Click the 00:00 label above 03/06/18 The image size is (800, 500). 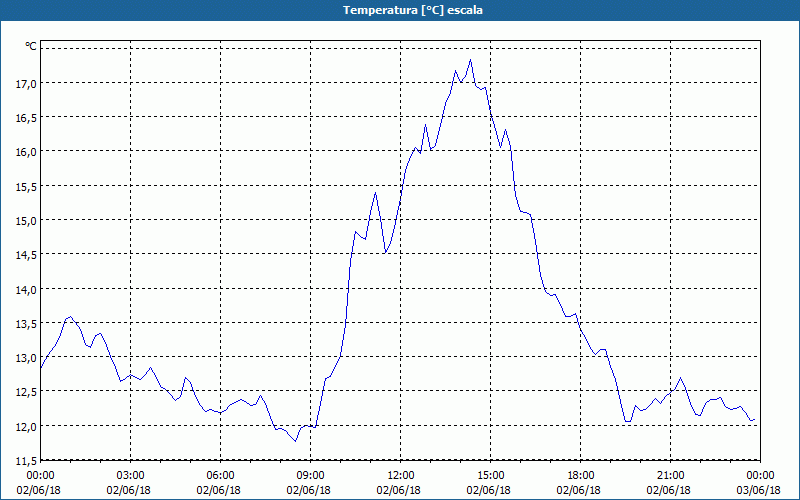click(x=760, y=476)
